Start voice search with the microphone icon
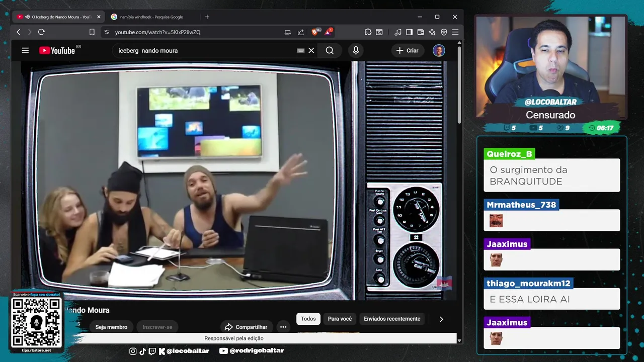Screen dimensions: 644x362 tap(356, 50)
